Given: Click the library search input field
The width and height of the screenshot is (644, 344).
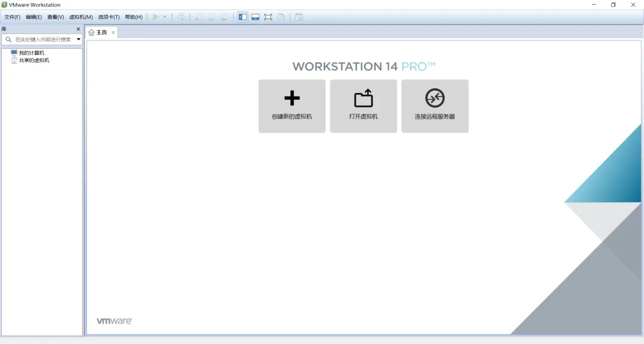Looking at the screenshot, I should (x=43, y=39).
